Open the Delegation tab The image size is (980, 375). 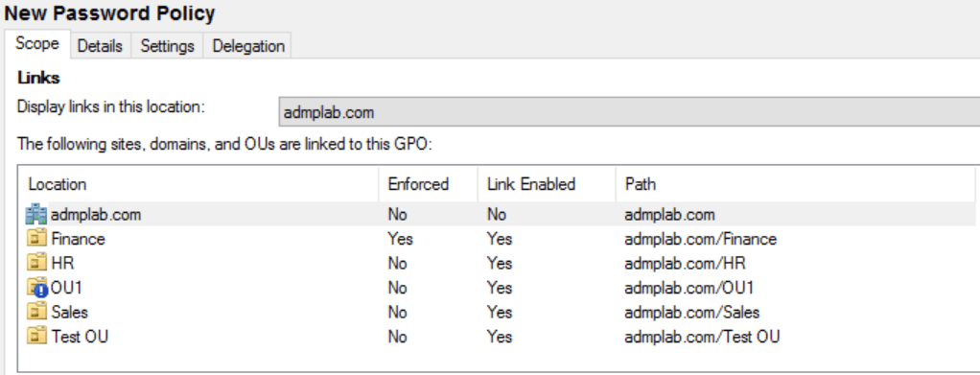(x=248, y=46)
